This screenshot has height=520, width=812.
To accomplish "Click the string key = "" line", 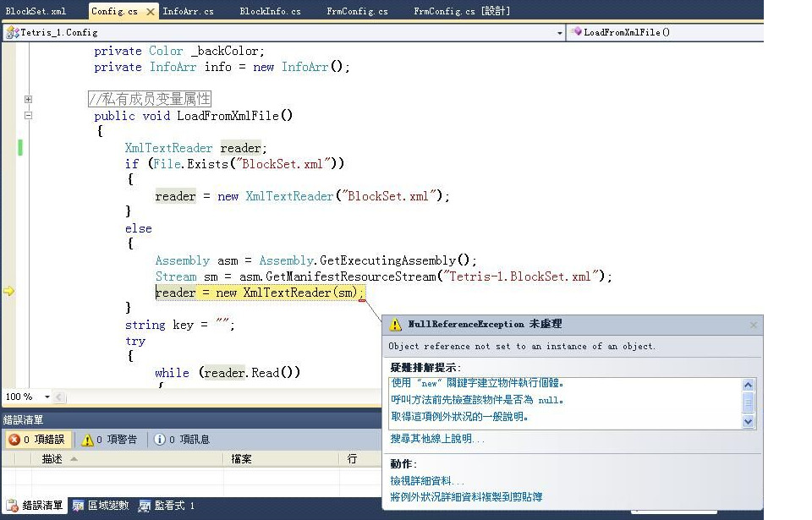I will pos(179,325).
